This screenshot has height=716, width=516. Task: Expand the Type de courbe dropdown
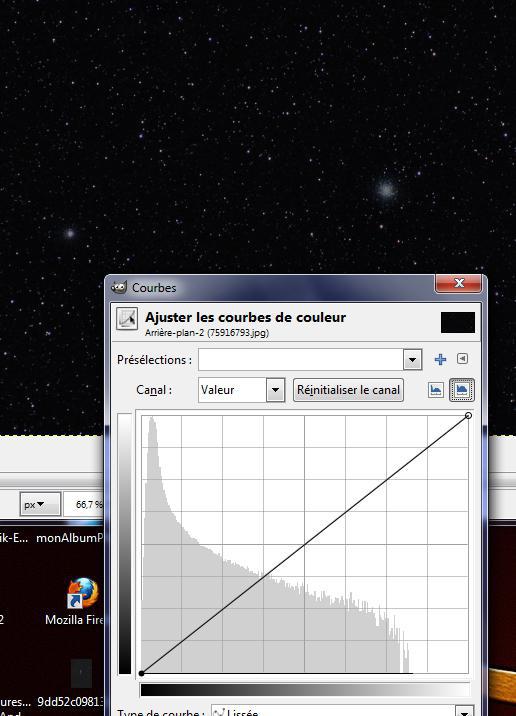464,711
